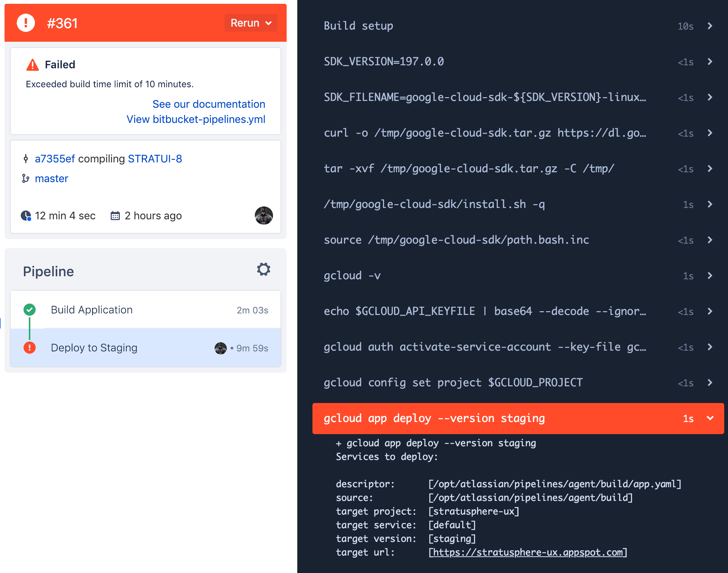
Task: Click the green success check on Build Application
Action: pyautogui.click(x=30, y=310)
